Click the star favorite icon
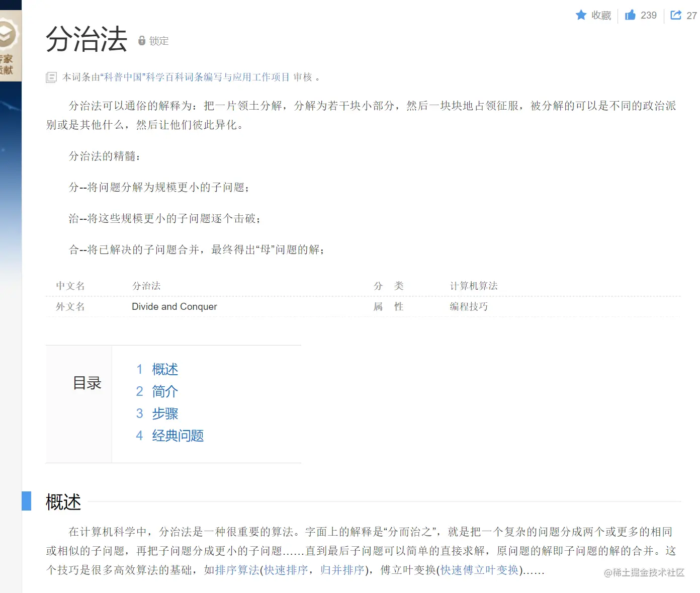Image resolution: width=700 pixels, height=593 pixels. point(581,15)
